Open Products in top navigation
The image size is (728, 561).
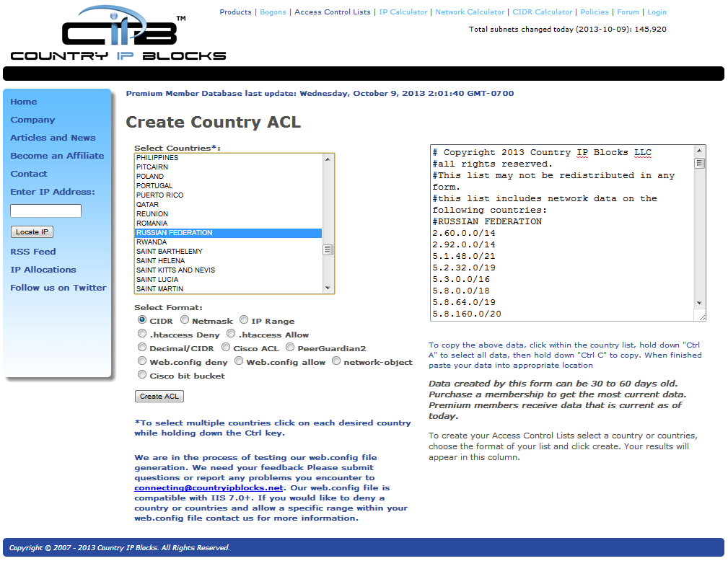(x=235, y=12)
